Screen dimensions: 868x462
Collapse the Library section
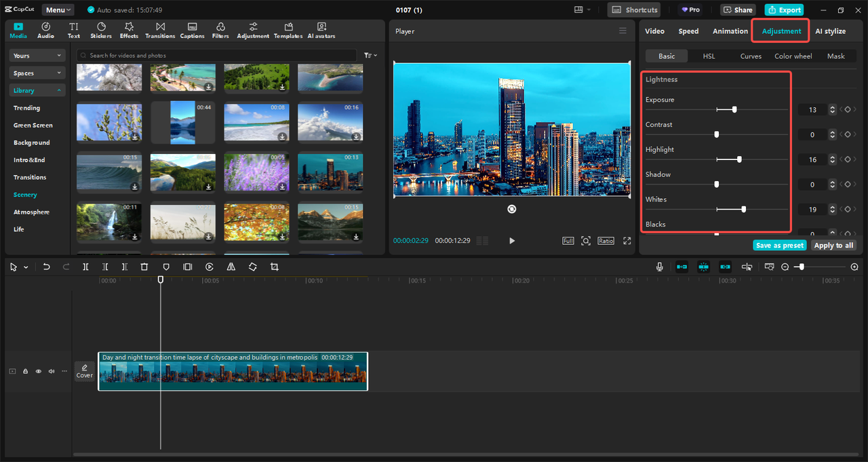tap(37, 90)
